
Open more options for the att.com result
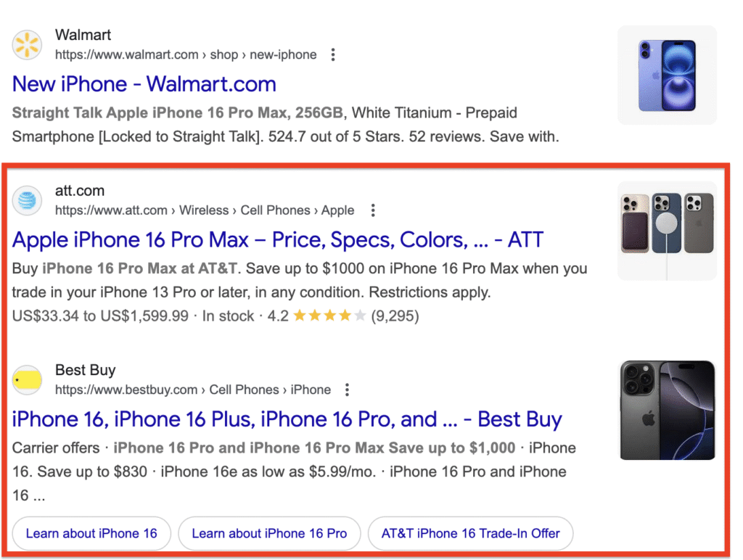pos(373,210)
